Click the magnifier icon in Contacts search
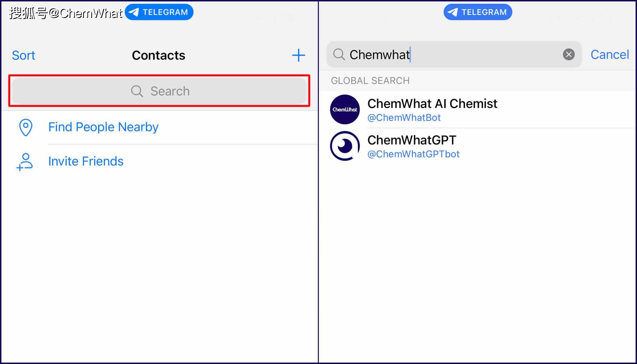Screen dimensions: 637x364 [x=137, y=91]
